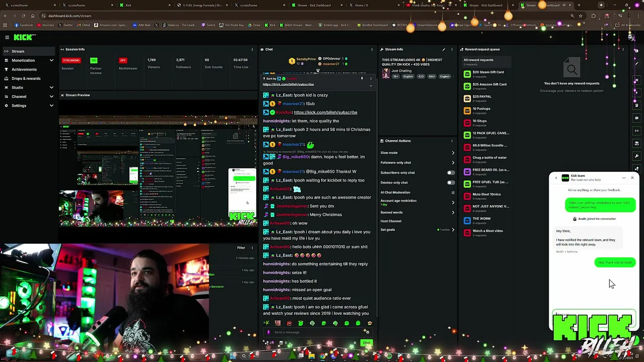This screenshot has width=644, height=362.
Task: Open Chrome from the taskbar
Action: pyautogui.click(x=323, y=356)
